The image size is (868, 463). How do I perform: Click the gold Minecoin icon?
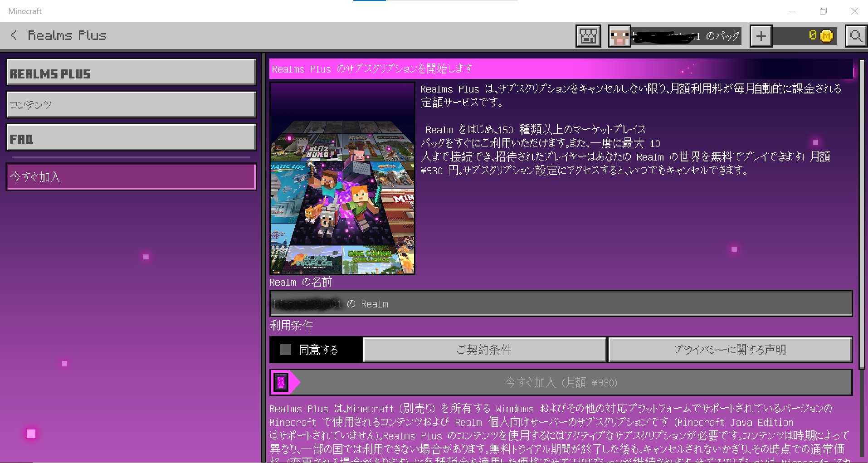(x=826, y=36)
